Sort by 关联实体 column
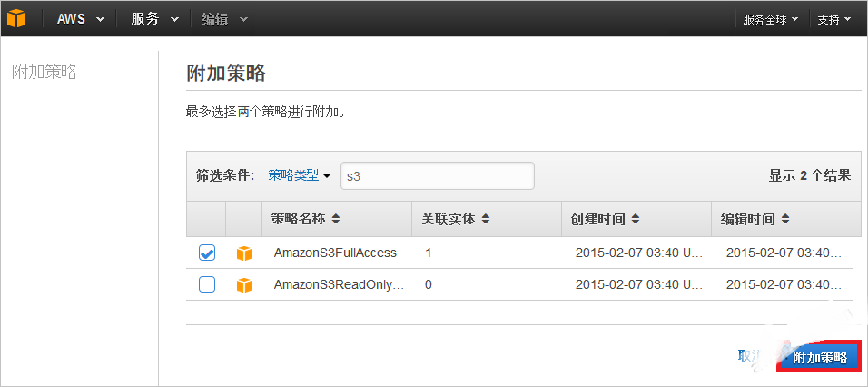Screen dimensions: 868x387 [456, 219]
